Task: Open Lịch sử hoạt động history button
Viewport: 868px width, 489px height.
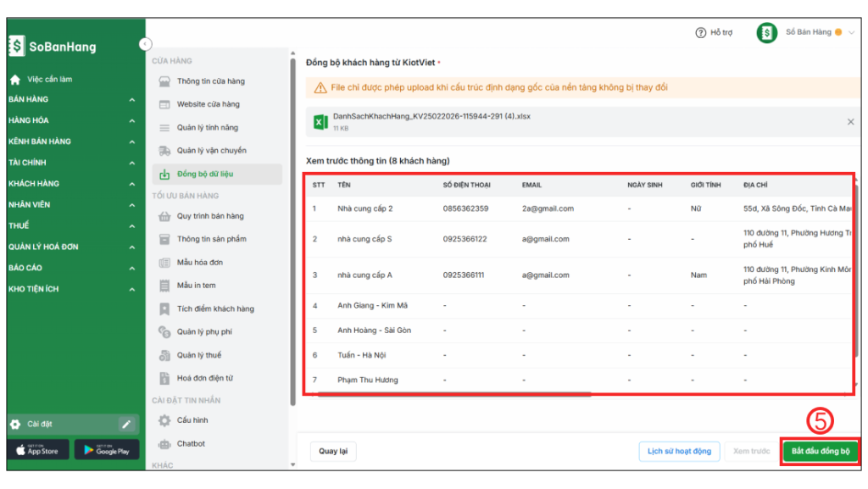Action: pyautogui.click(x=679, y=451)
